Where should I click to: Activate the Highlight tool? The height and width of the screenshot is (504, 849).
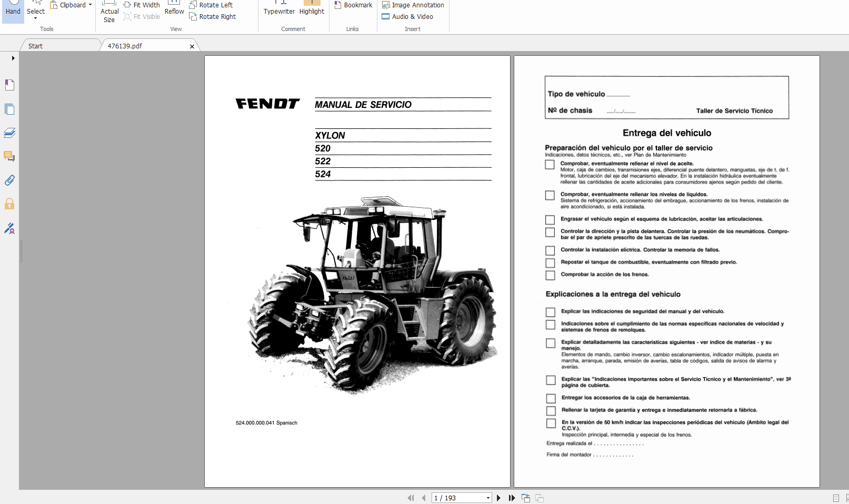tap(311, 7)
